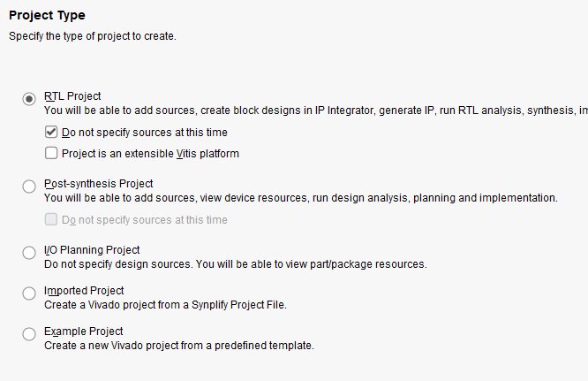This screenshot has width=588, height=381.
Task: Click the predefined template description text
Action: (178, 346)
